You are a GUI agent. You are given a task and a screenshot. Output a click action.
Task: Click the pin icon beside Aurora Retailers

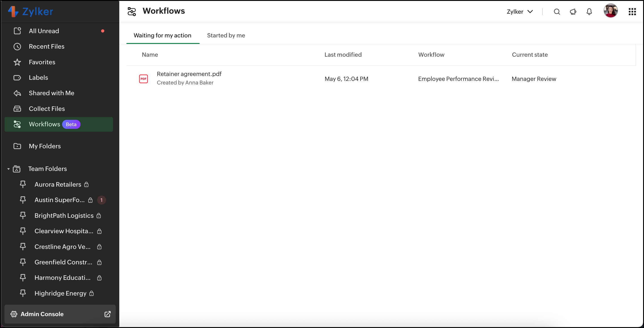[x=23, y=184]
